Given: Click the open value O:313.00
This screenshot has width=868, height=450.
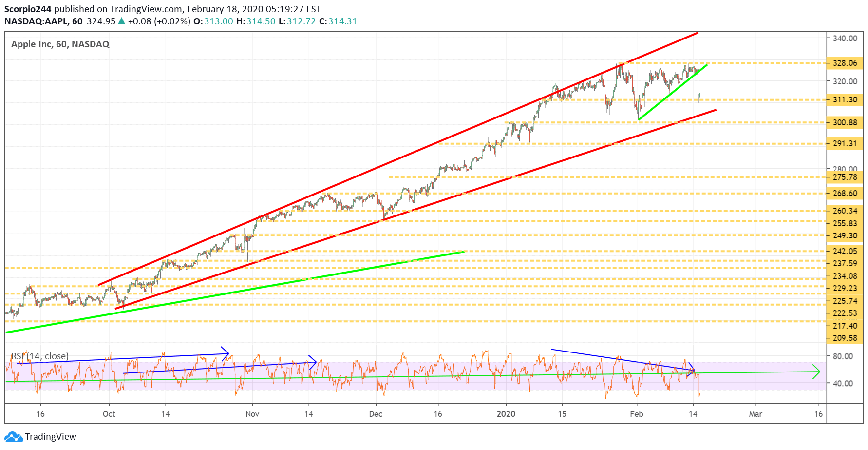Looking at the screenshot, I should 213,21.
